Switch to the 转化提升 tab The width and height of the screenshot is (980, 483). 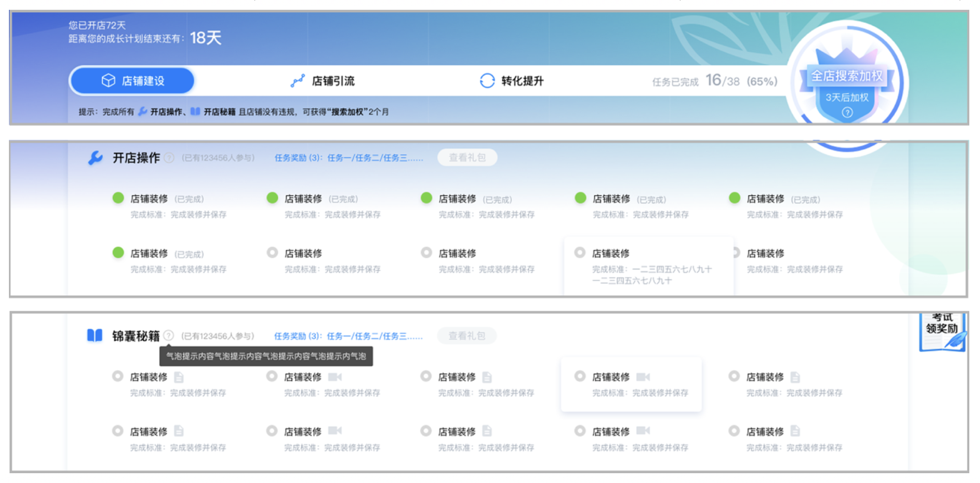[x=512, y=81]
